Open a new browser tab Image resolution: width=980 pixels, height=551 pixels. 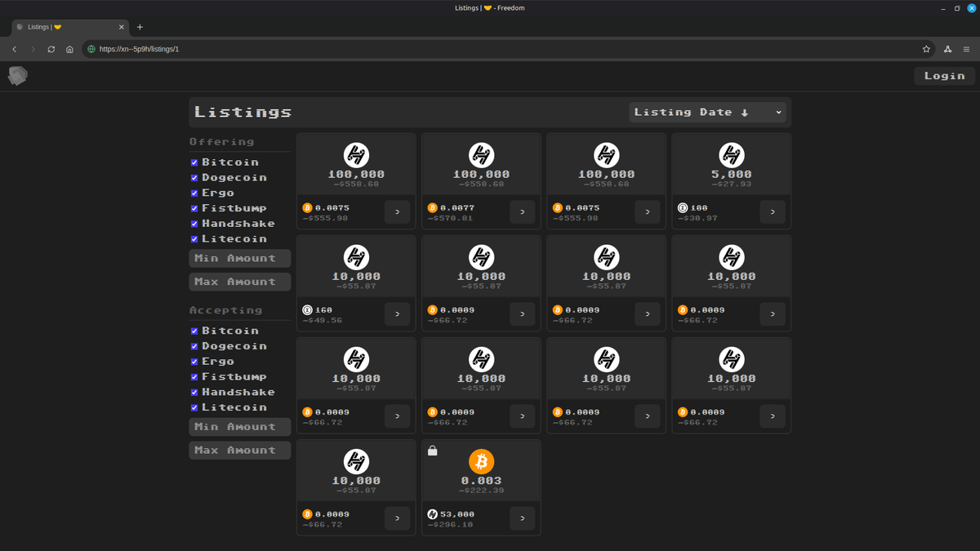[139, 27]
